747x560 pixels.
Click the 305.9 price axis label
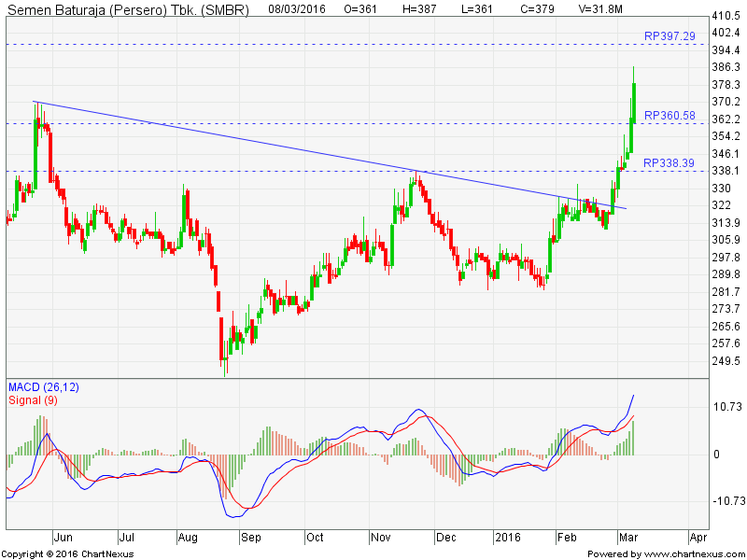[726, 240]
